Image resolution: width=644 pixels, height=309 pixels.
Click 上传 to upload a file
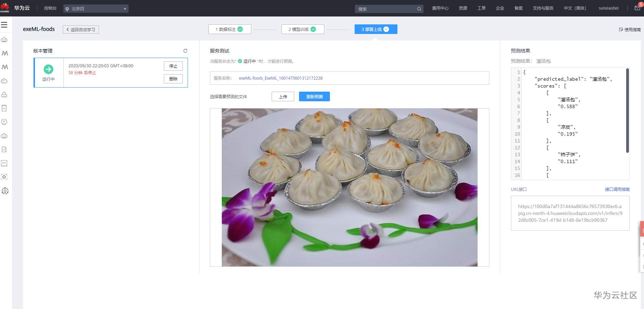pyautogui.click(x=283, y=96)
